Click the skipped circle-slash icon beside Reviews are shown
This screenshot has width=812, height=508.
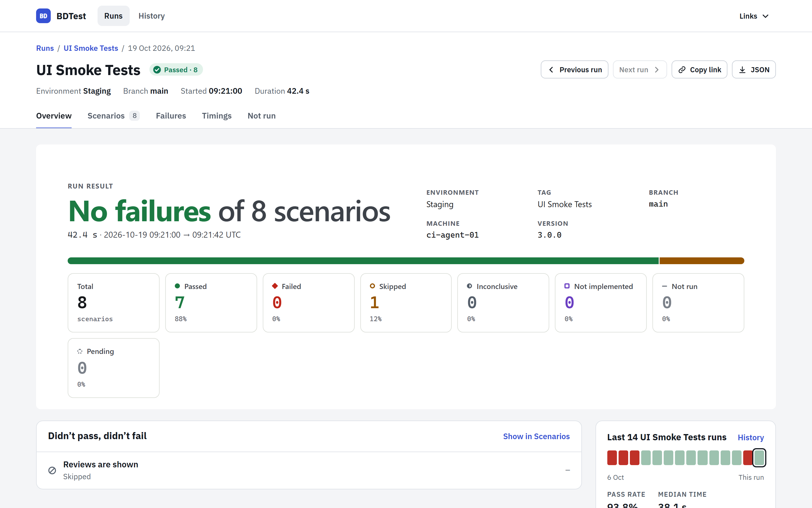coord(52,470)
